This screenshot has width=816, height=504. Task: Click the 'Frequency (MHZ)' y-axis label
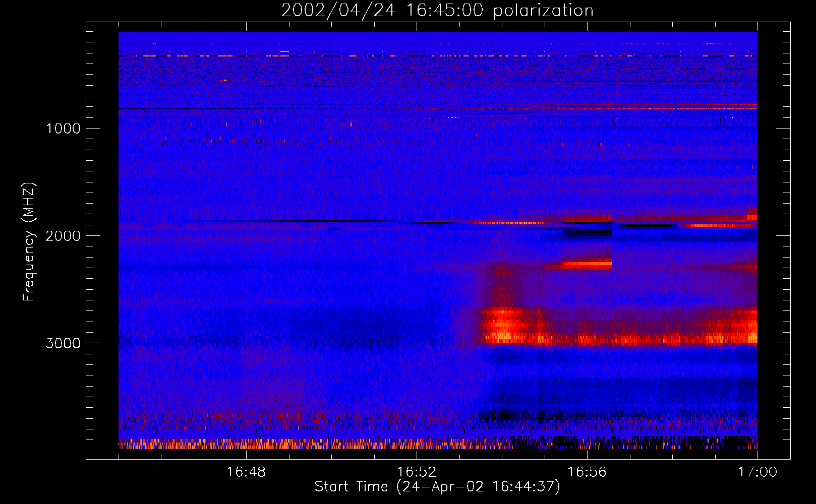coord(29,242)
